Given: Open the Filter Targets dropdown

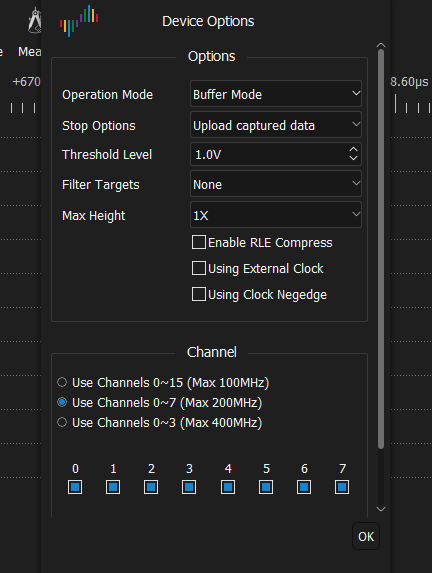Looking at the screenshot, I should [276, 184].
